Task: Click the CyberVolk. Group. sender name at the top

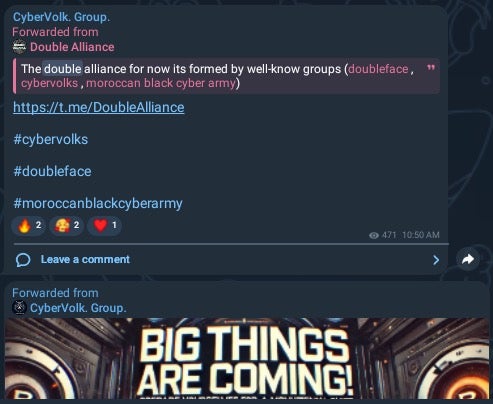Action: tap(61, 17)
